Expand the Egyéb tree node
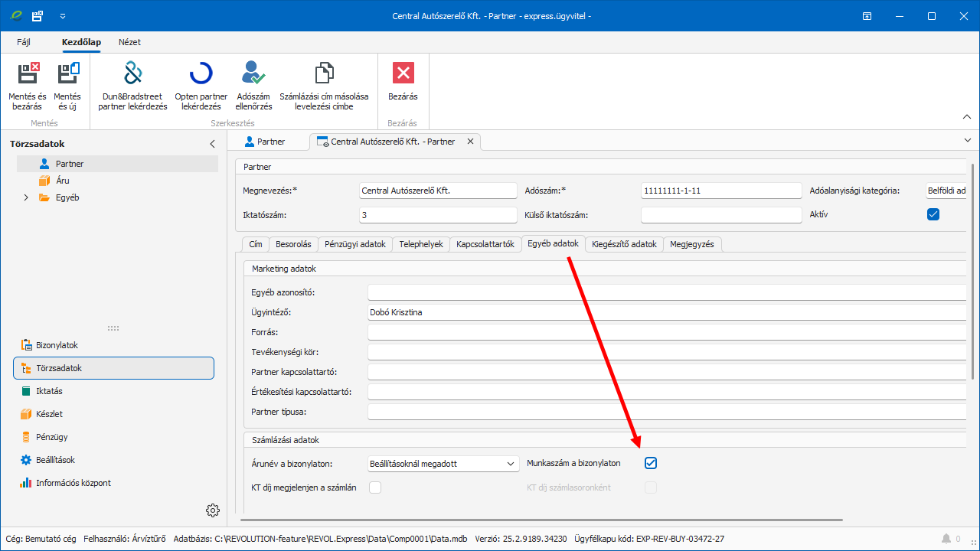 pyautogui.click(x=25, y=197)
